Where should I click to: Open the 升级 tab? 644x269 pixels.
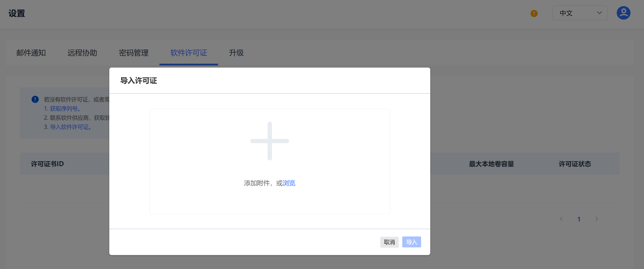[x=236, y=53]
